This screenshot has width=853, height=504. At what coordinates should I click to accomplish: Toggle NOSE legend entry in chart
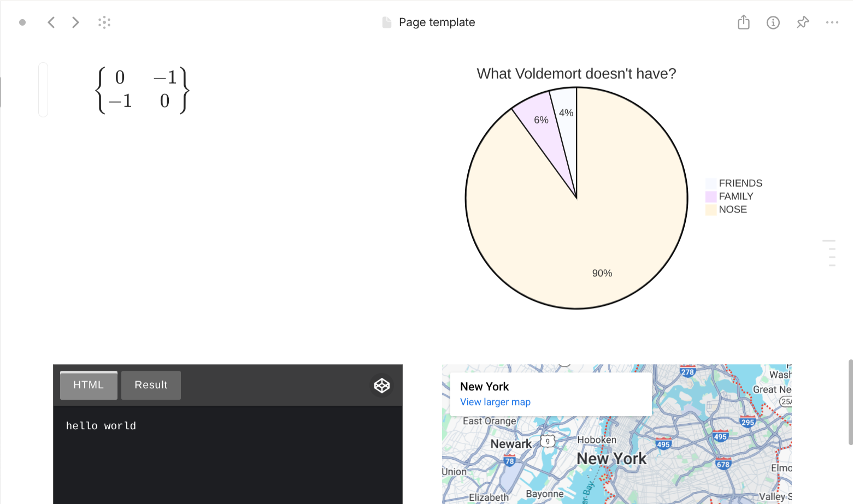click(x=732, y=210)
